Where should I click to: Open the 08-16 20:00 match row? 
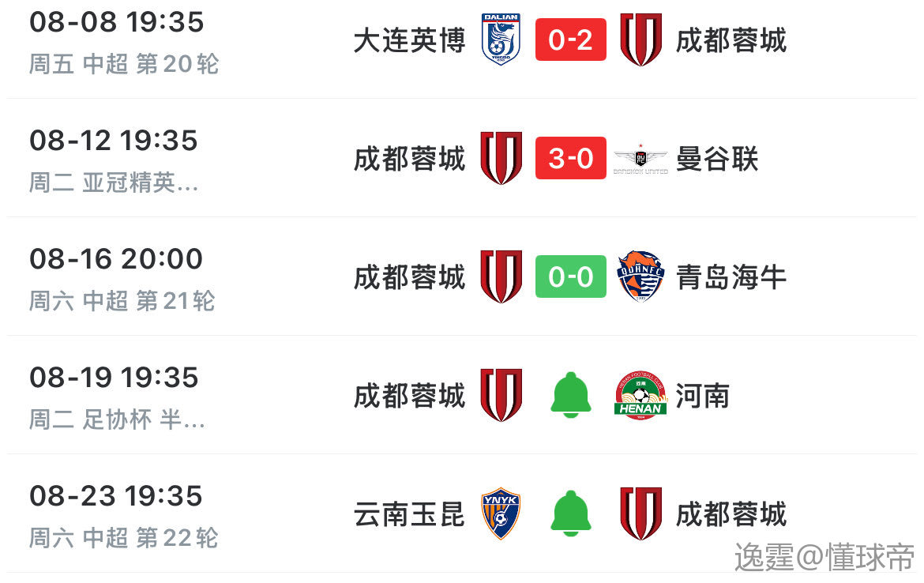click(x=462, y=276)
